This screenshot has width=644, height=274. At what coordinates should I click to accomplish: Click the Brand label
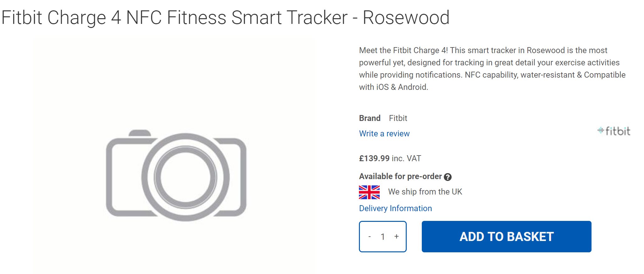(x=370, y=118)
